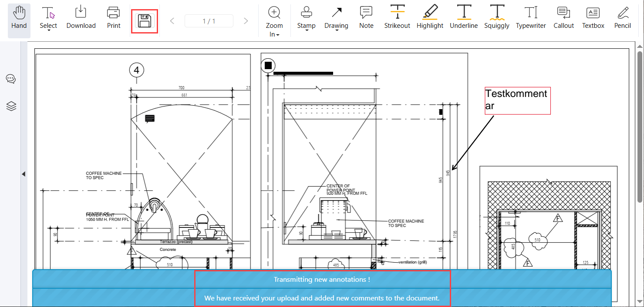The width and height of the screenshot is (644, 307).
Task: Open the Zoom In dropdown
Action: tap(277, 35)
